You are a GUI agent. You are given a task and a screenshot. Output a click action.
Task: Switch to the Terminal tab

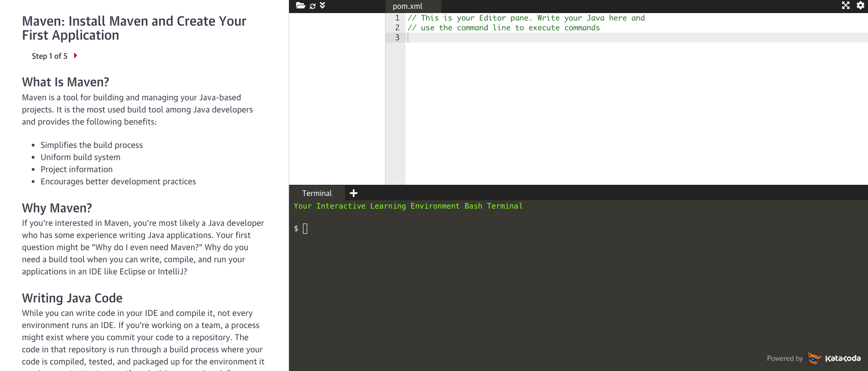click(317, 193)
